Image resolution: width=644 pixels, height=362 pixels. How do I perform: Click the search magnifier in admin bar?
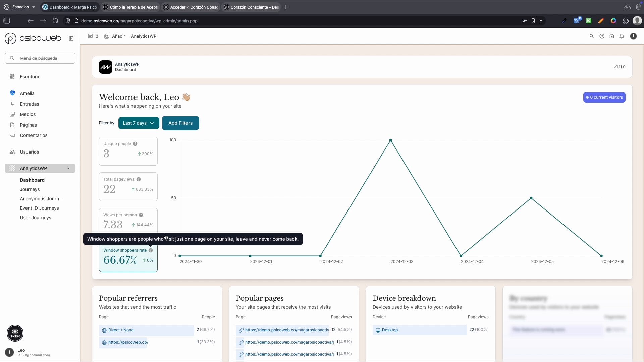click(x=592, y=36)
